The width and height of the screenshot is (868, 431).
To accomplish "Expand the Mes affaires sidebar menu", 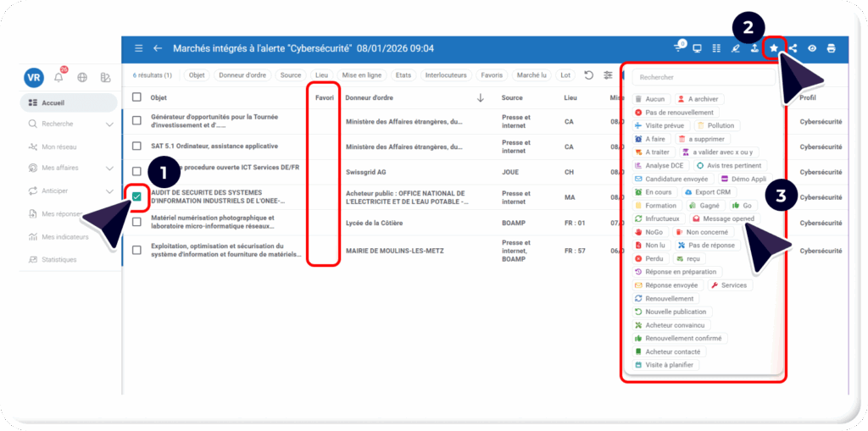I will 109,169.
